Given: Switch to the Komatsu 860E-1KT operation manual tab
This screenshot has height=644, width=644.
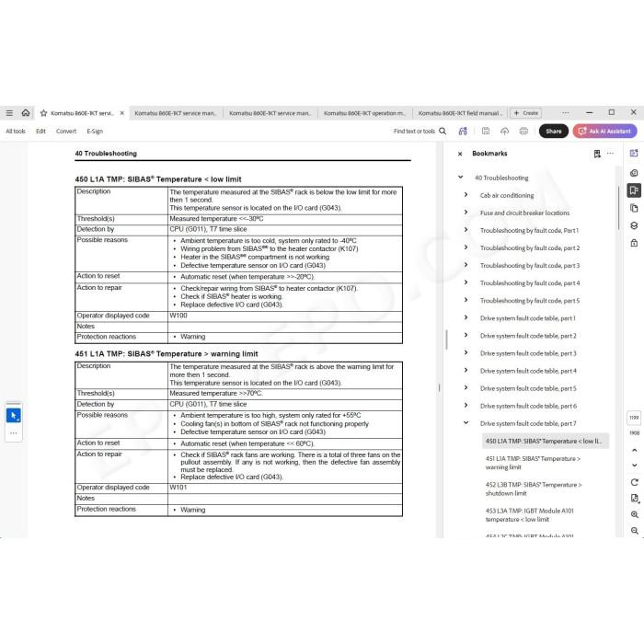Looking at the screenshot, I should pos(364,113).
